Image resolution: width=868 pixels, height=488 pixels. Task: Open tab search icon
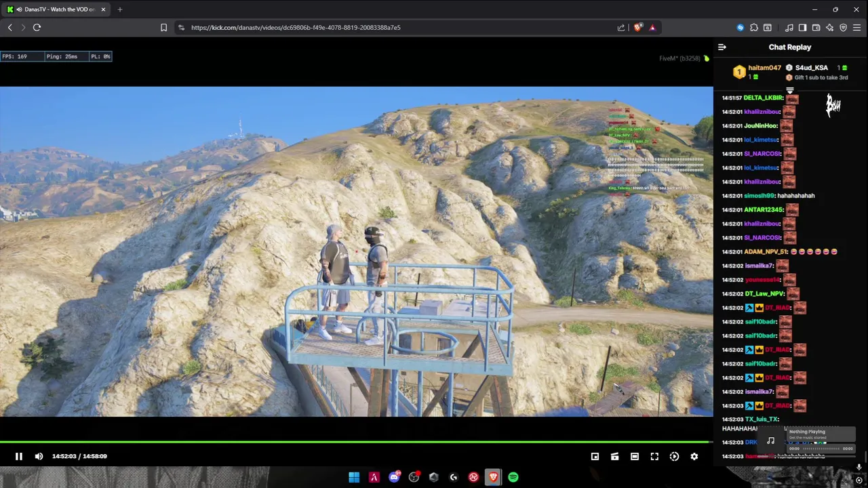click(x=768, y=28)
